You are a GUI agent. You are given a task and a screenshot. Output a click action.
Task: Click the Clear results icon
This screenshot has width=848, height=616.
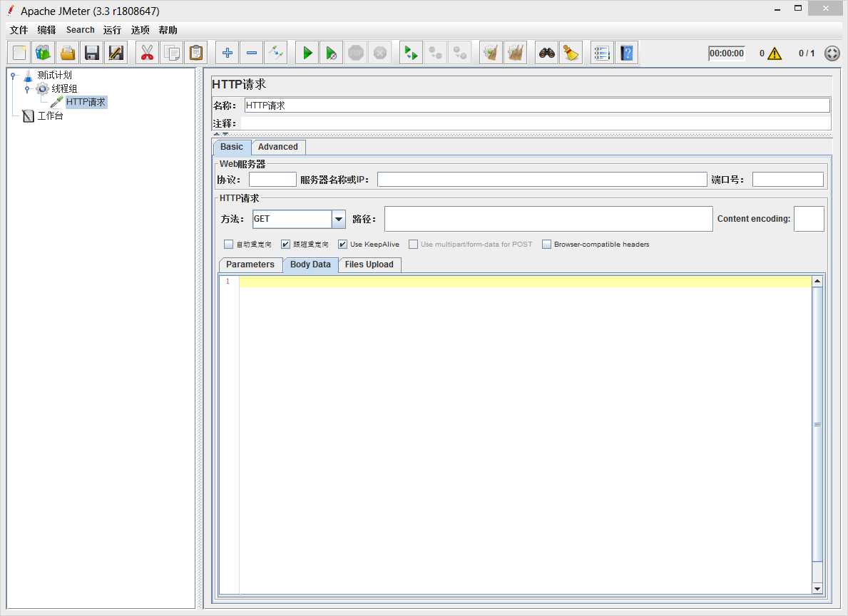coord(491,53)
